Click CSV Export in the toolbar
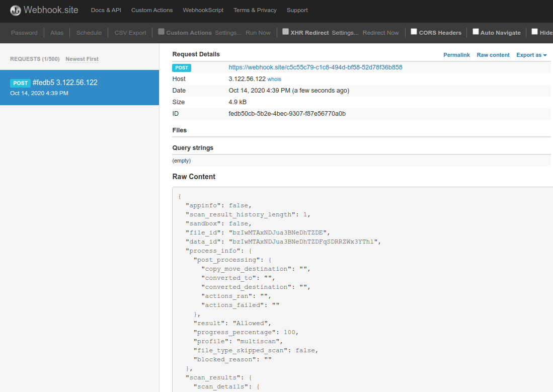Image resolution: width=553 pixels, height=392 pixels. tap(130, 33)
